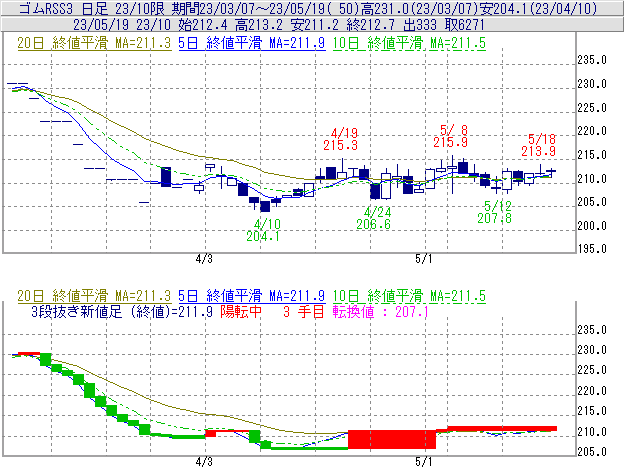Click the 20日 終値平滑 MA=211.3 legend in upper chart
The width and height of the screenshot is (624, 475).
pos(94,43)
